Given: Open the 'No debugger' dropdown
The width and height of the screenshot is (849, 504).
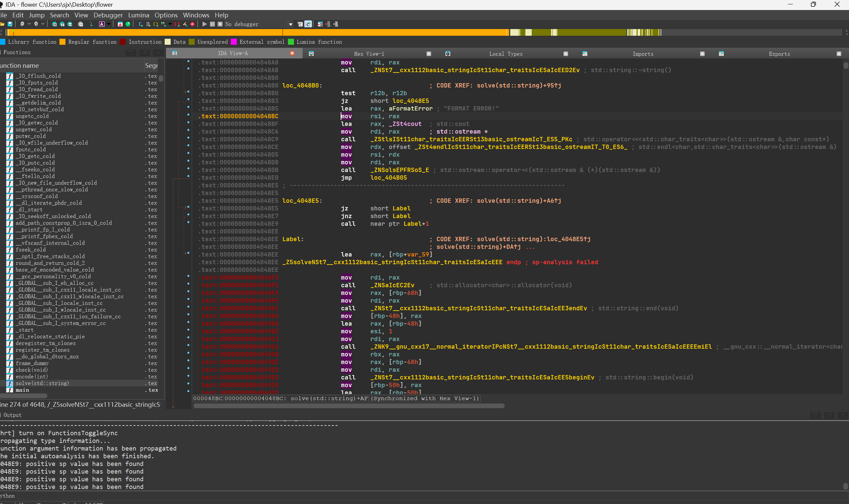Looking at the screenshot, I should 291,24.
